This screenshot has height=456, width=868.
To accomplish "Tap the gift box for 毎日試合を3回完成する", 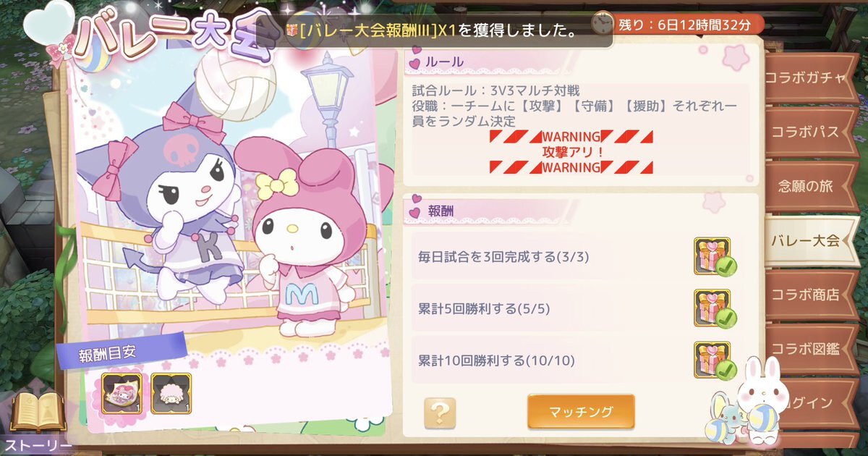I will point(713,256).
